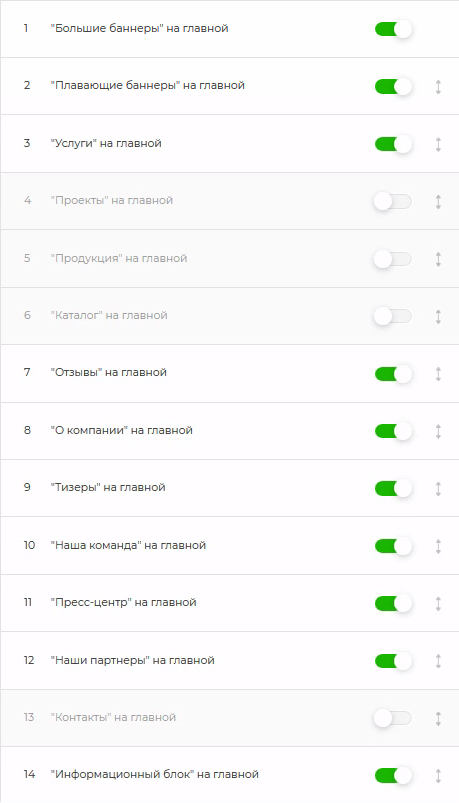This screenshot has width=459, height=803.
Task: Click the "Информационный блок" на главной label
Action: pyautogui.click(x=155, y=774)
